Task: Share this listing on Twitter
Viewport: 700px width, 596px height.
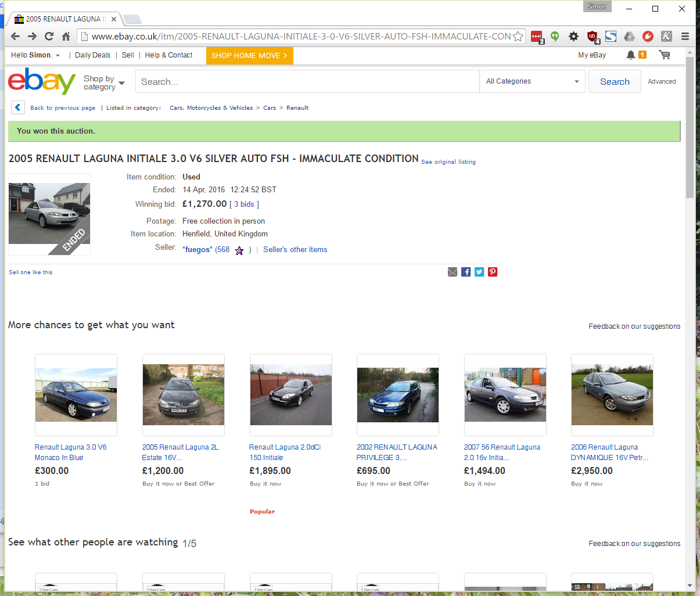Action: coord(479,272)
